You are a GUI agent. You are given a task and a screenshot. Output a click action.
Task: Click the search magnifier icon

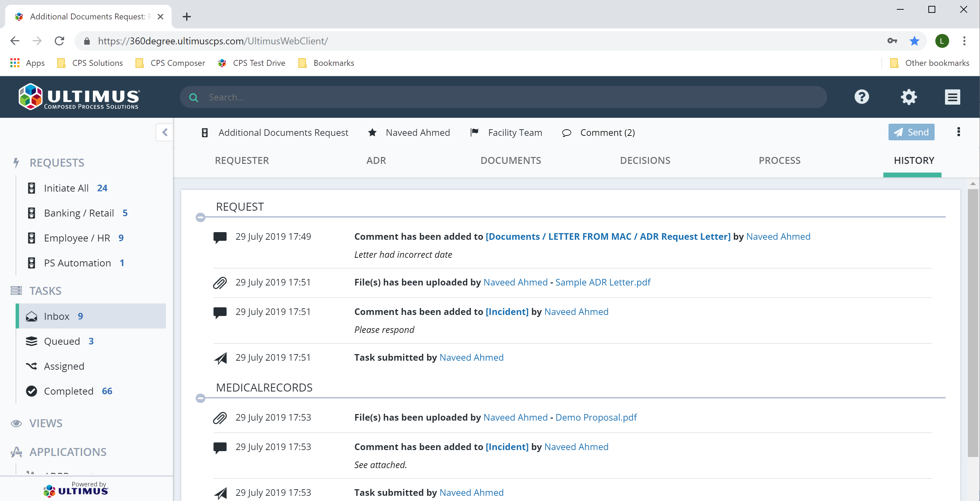tap(194, 97)
